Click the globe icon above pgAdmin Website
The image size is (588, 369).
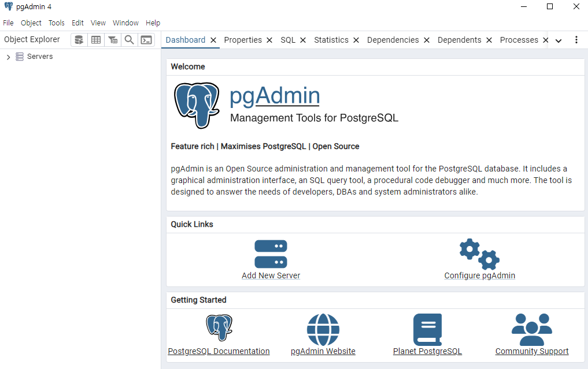(323, 330)
